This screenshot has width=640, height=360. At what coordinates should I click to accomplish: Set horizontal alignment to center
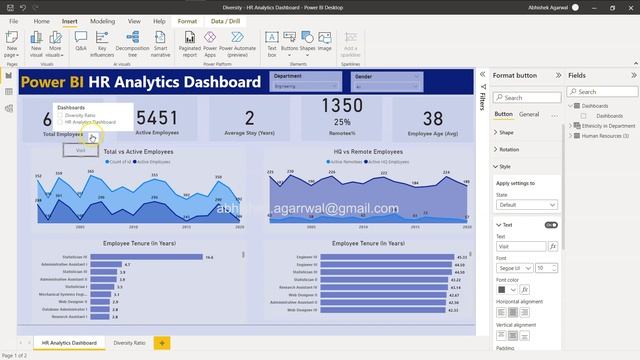513,312
